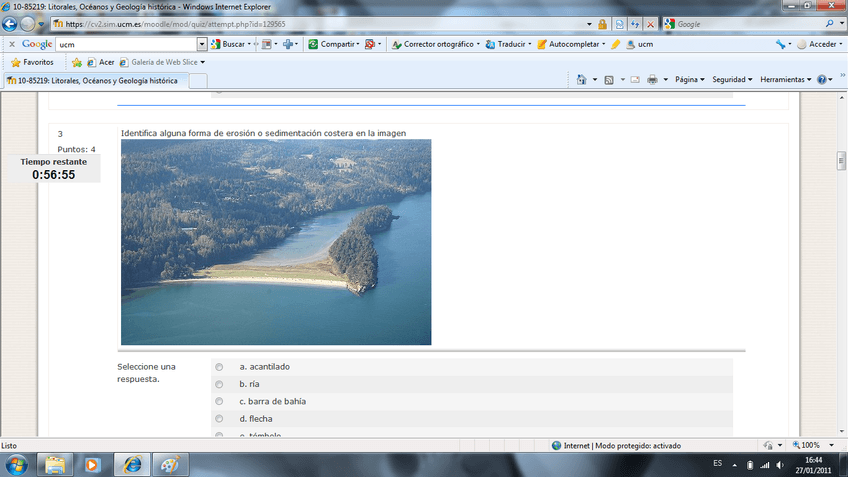Viewport: 848px width, 477px height.
Task: Click the browser Back button
Action: point(11,24)
